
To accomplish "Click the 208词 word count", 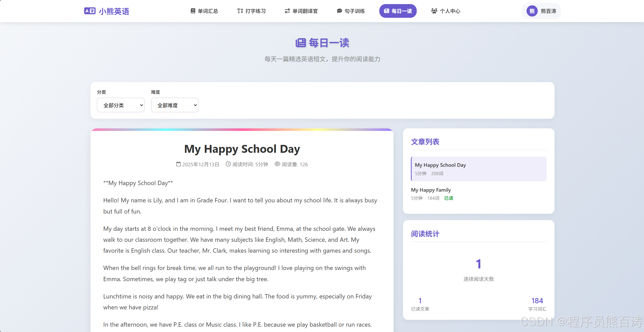I will point(437,173).
